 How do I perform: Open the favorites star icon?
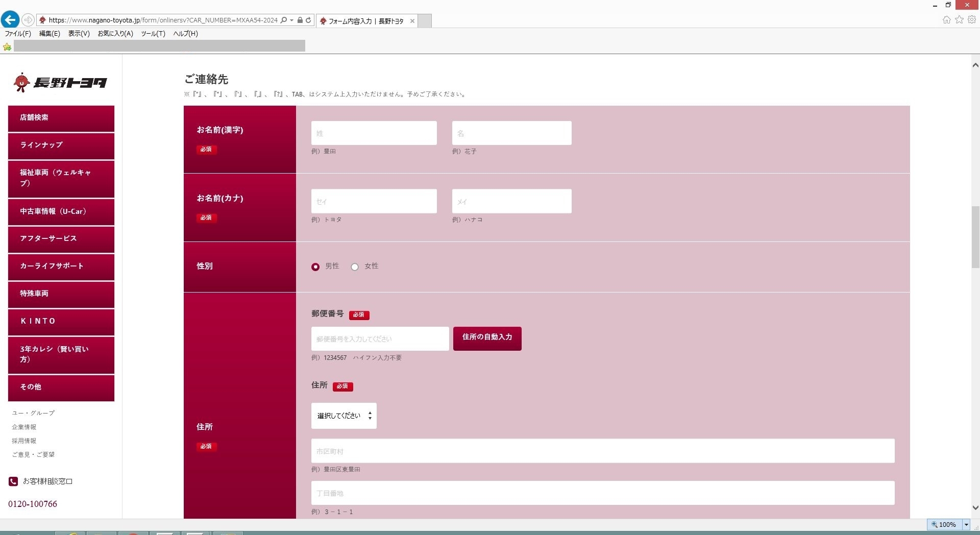[x=959, y=19]
